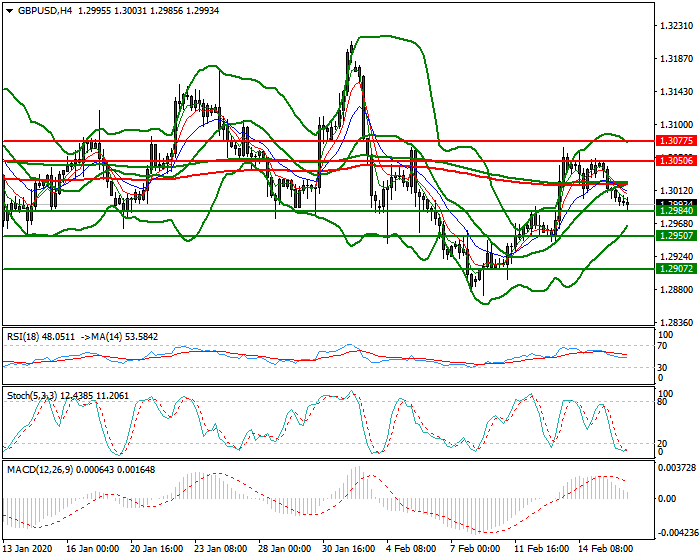Click the 1.31430 price scale value

coord(676,92)
